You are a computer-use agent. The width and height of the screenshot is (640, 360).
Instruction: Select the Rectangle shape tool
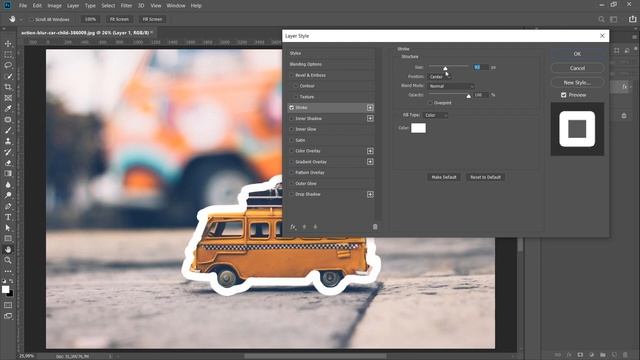[x=8, y=238]
